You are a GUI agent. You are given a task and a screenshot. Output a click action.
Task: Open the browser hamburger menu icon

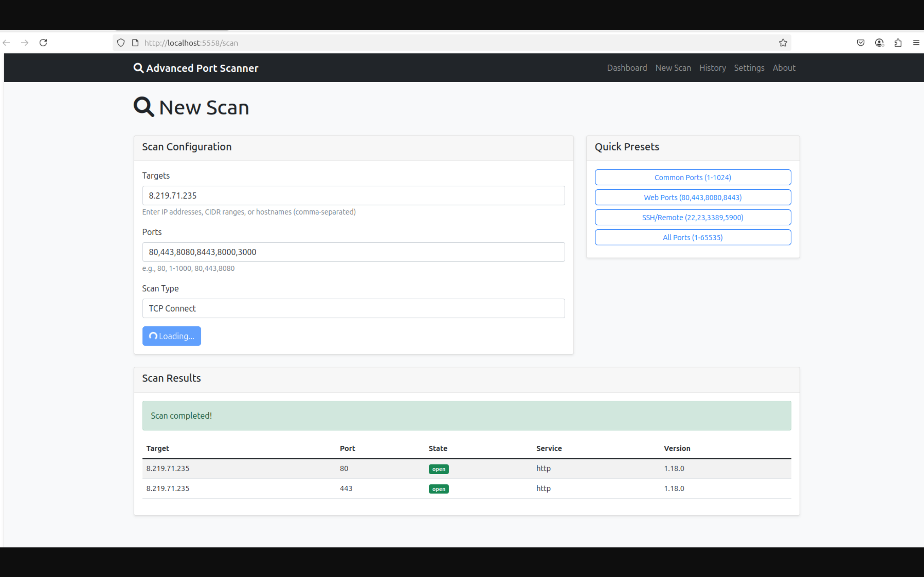click(x=916, y=43)
